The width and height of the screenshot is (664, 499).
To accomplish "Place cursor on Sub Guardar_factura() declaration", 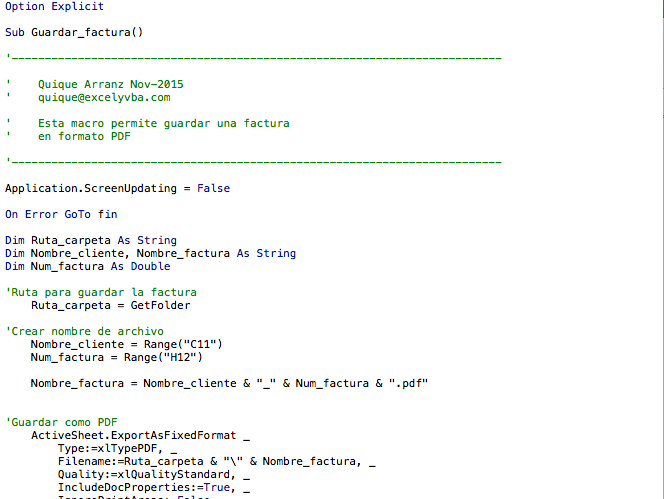I will point(74,32).
